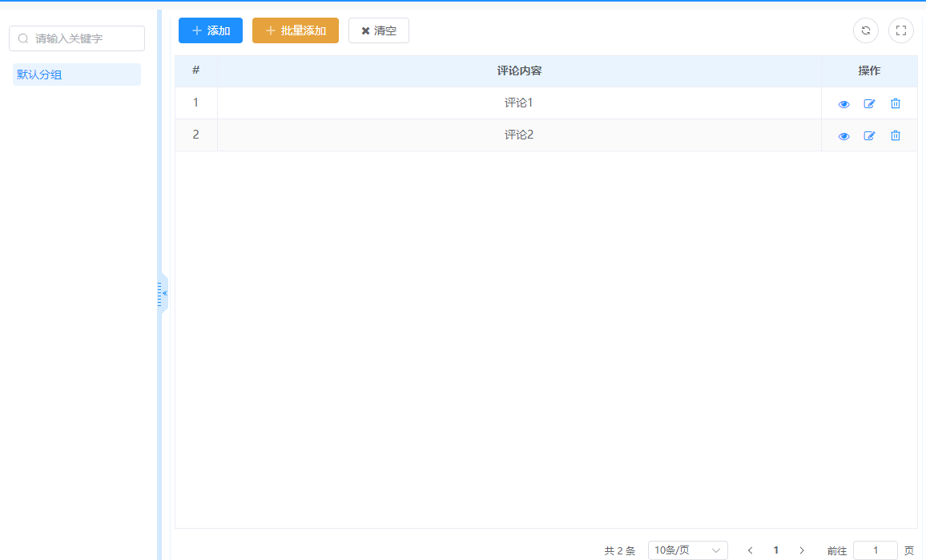
Task: Click the refresh icon in the toolbar
Action: click(866, 30)
